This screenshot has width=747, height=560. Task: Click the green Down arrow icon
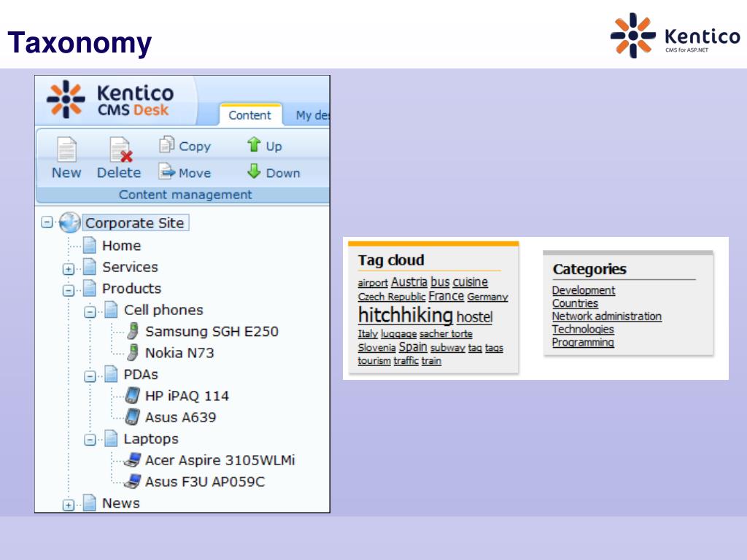(x=254, y=171)
